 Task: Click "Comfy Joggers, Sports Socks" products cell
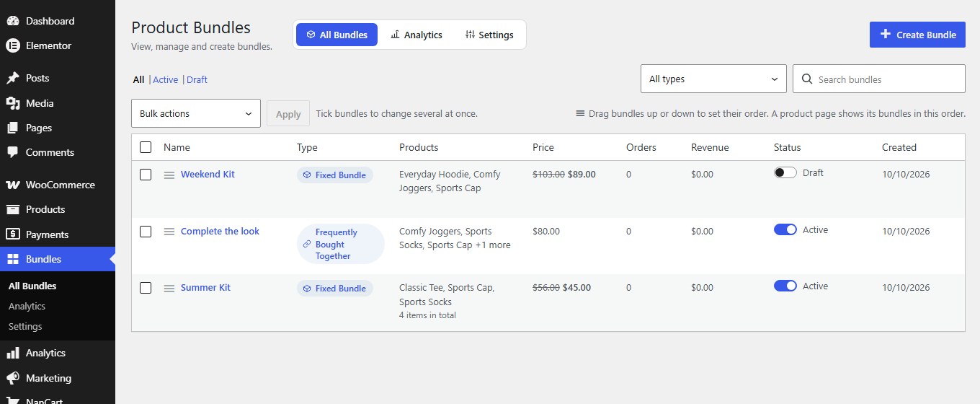point(455,238)
